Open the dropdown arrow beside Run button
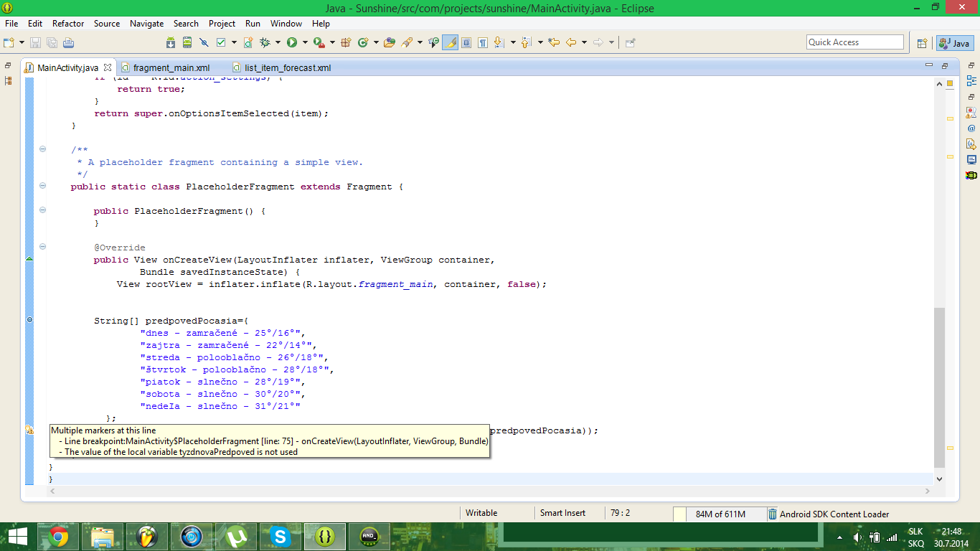This screenshot has height=551, width=980. click(x=304, y=43)
